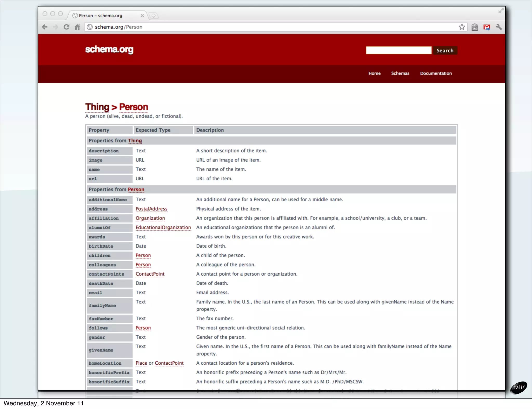Toggle fullscreen with corner arrows icon
The height and width of the screenshot is (409, 532).
tap(501, 11)
